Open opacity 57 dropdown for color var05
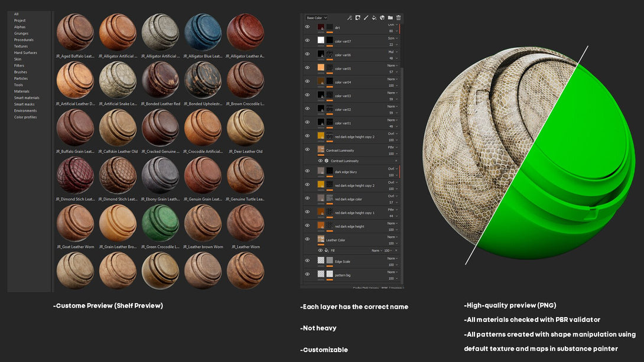The height and width of the screenshot is (362, 644). 393,72
